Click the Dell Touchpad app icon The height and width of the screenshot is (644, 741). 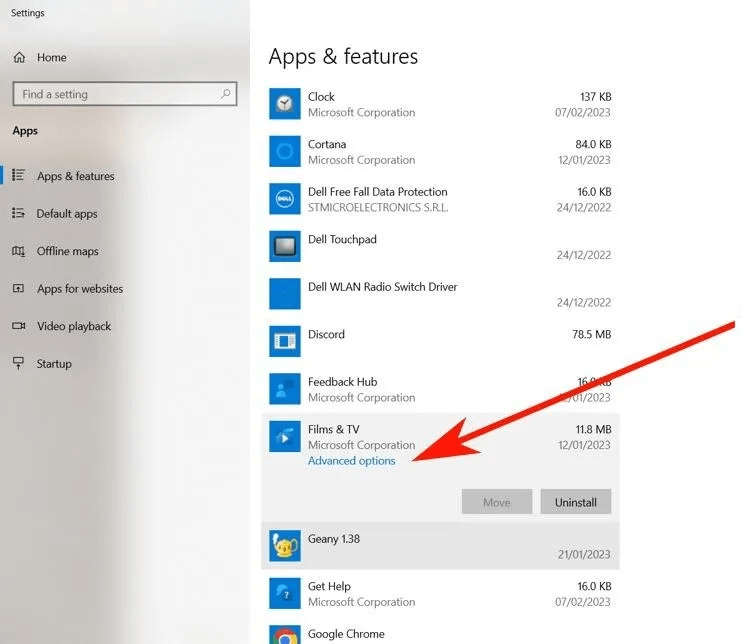[284, 246]
